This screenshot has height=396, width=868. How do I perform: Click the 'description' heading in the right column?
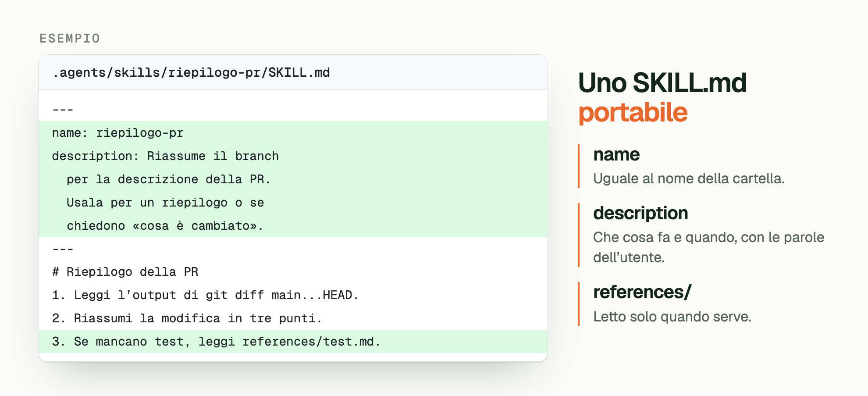tap(640, 213)
